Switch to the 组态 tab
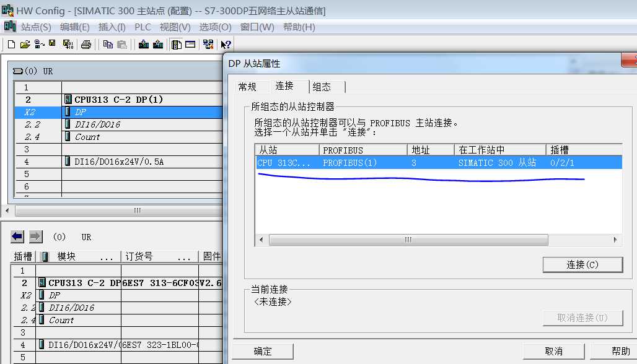Viewport: 637px width, 364px height. [322, 87]
